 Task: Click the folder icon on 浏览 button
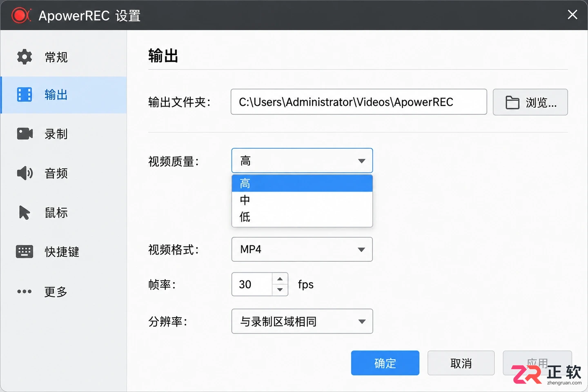pos(512,102)
